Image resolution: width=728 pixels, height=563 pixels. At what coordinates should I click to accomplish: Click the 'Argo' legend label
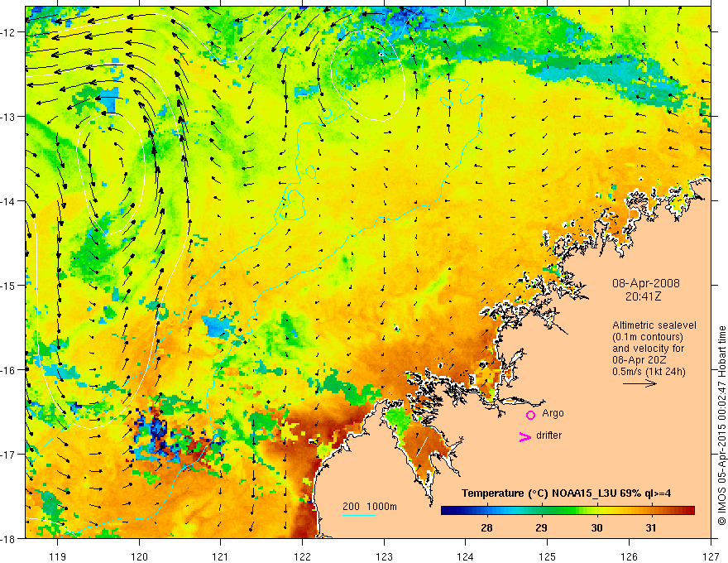coord(553,413)
